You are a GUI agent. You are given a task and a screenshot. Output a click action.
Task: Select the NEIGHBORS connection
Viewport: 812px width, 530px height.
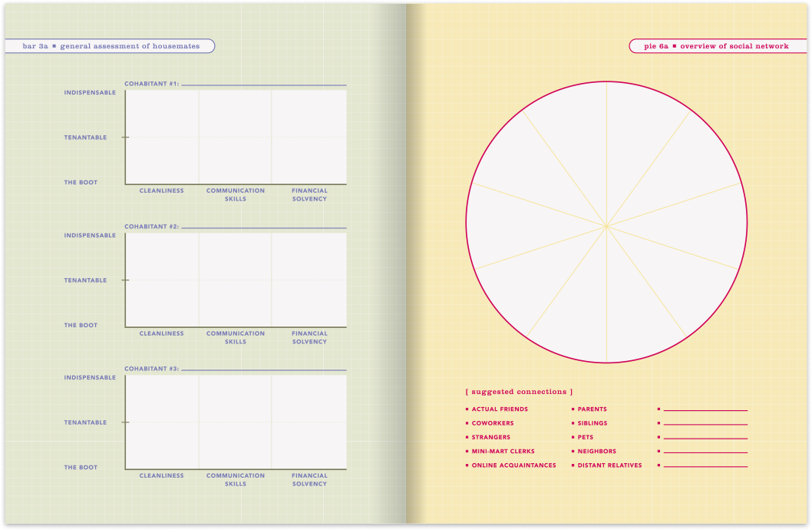(596, 451)
